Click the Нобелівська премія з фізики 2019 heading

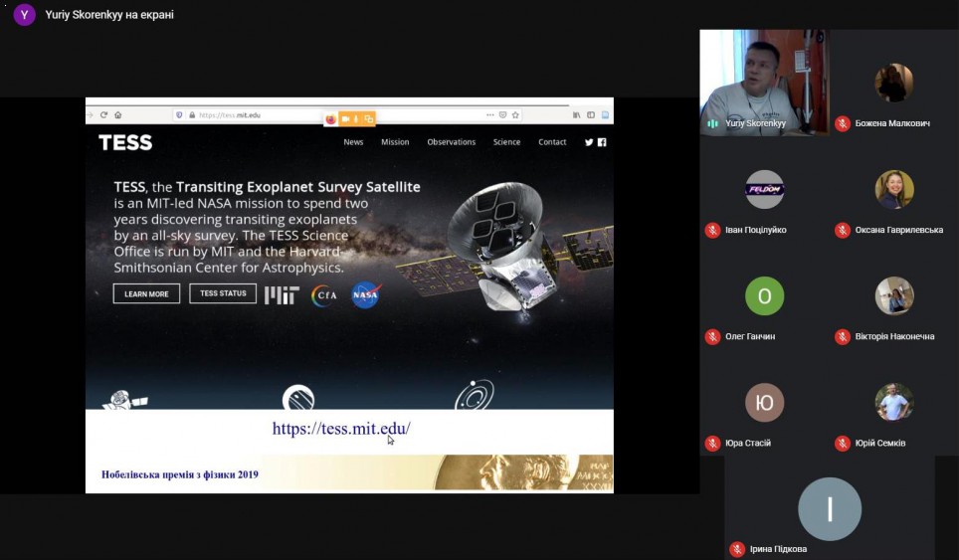click(180, 474)
